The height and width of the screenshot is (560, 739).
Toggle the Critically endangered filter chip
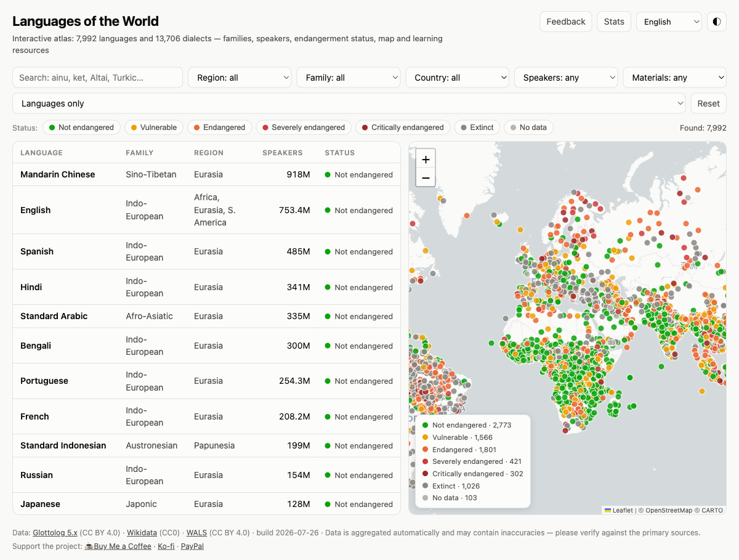tap(403, 128)
